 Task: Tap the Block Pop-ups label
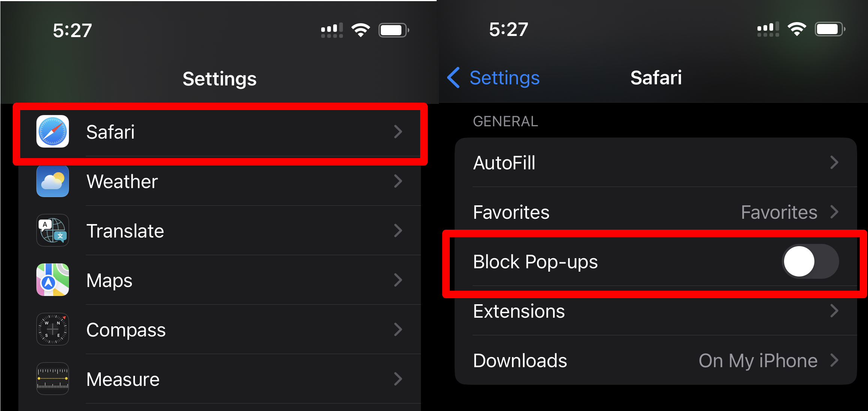tap(535, 262)
